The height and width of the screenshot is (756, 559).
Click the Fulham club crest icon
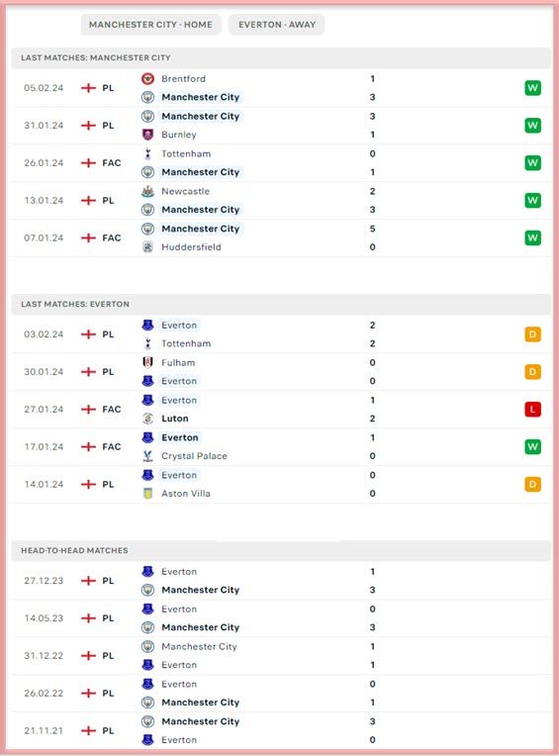point(148,362)
